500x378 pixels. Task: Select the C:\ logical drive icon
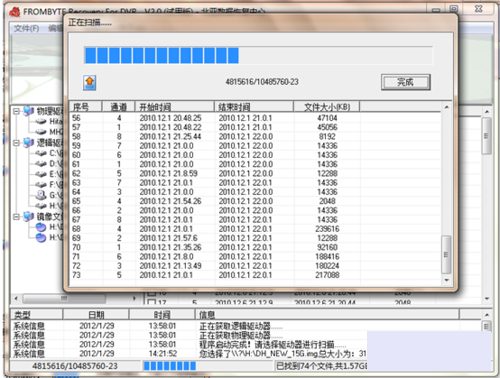(41, 153)
